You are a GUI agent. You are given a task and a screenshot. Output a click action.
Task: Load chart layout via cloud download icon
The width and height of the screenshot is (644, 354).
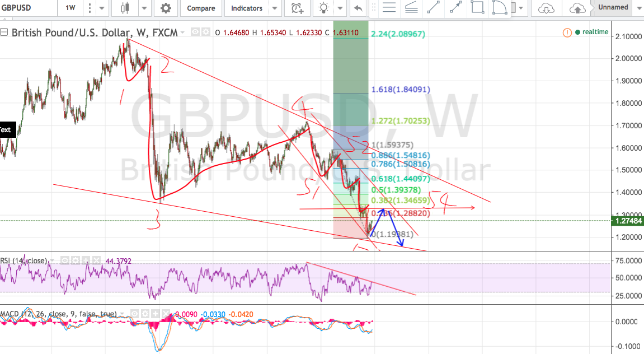546,8
